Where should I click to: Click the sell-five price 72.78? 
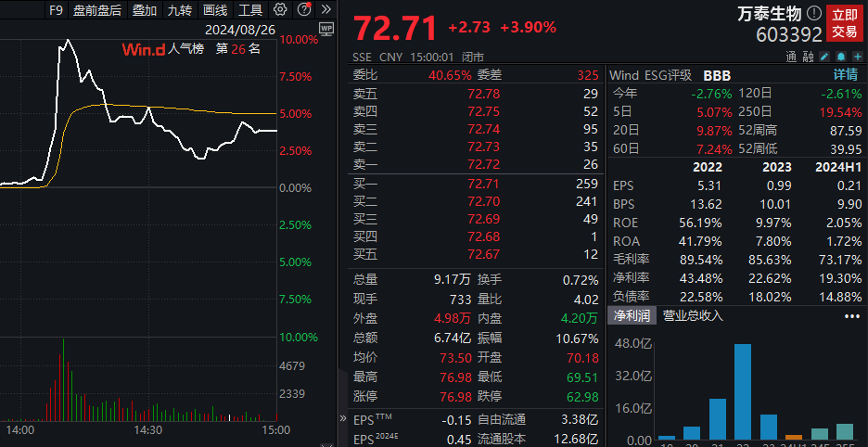point(483,94)
